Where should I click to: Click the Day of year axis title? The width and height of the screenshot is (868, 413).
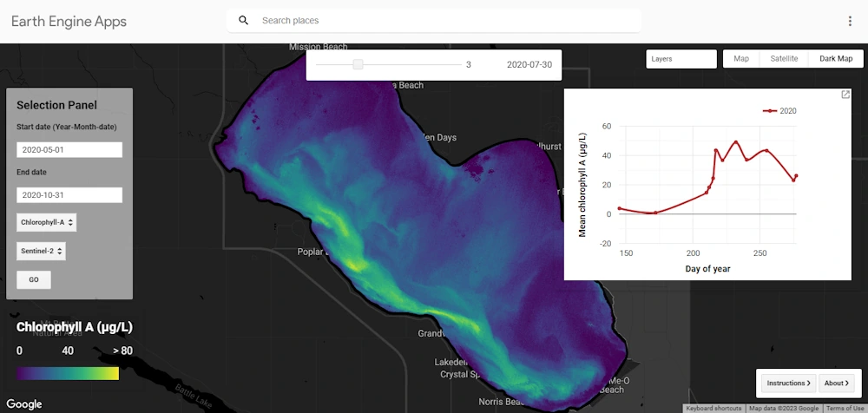tap(706, 269)
